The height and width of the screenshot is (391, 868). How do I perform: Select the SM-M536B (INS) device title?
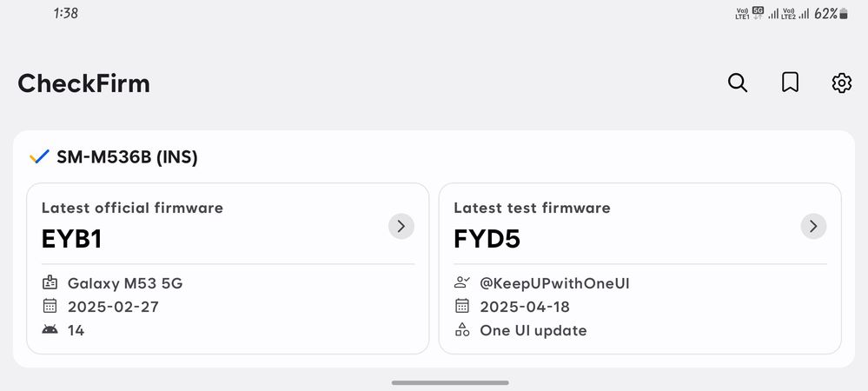tap(128, 157)
